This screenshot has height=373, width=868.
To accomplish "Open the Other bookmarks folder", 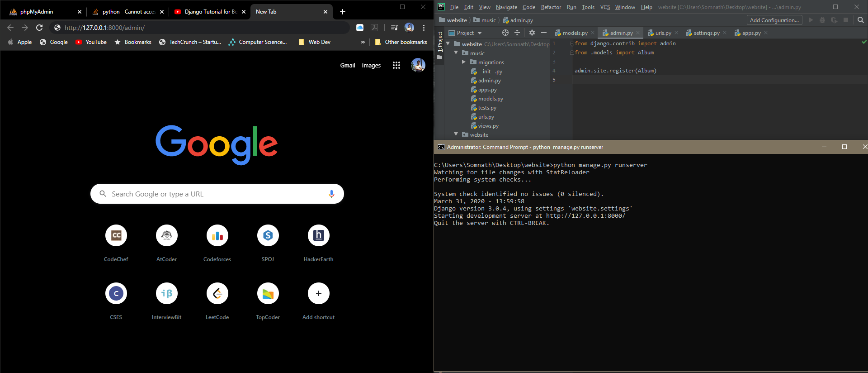I will coord(401,42).
